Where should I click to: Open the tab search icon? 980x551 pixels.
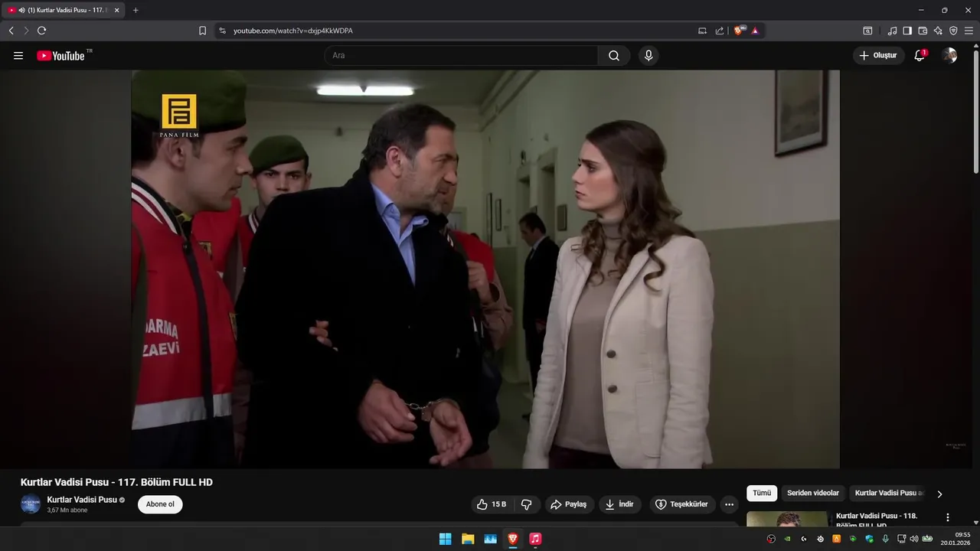(x=867, y=31)
